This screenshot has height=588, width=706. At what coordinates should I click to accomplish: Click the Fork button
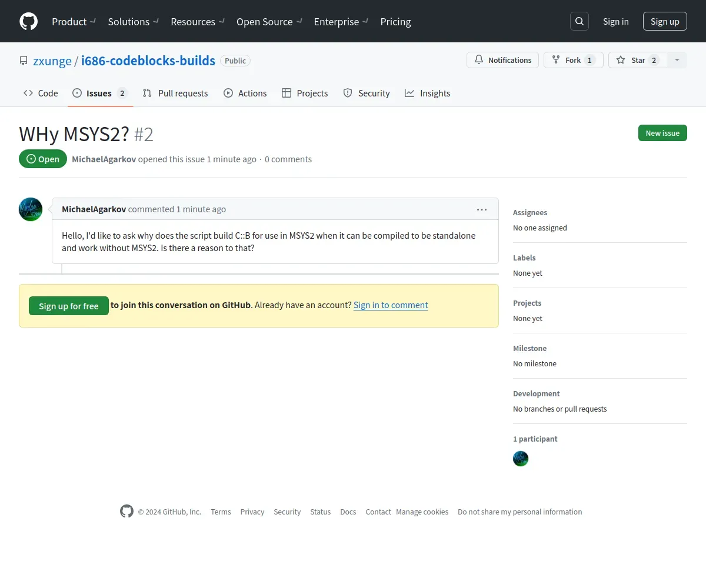point(574,60)
